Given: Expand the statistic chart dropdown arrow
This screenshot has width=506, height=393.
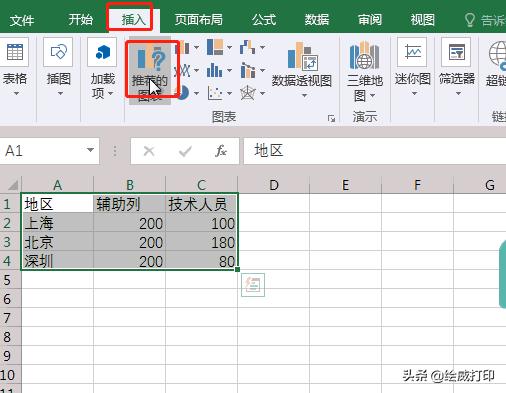Looking at the screenshot, I should tap(229, 70).
